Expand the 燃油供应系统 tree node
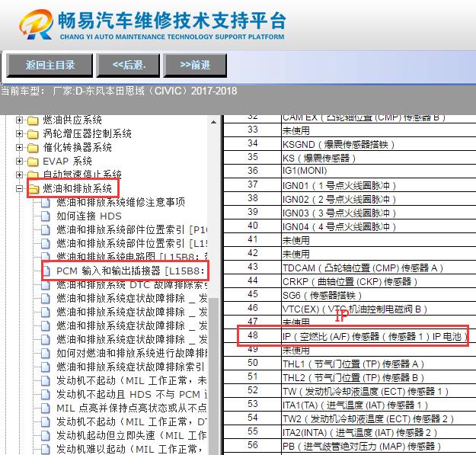The image size is (476, 455). (19, 120)
